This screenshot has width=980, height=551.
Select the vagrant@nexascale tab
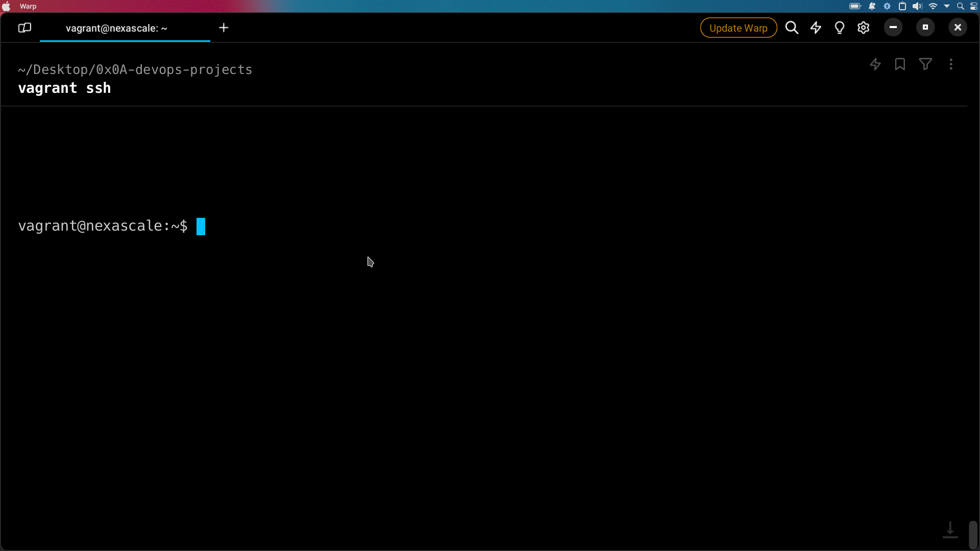(x=116, y=28)
